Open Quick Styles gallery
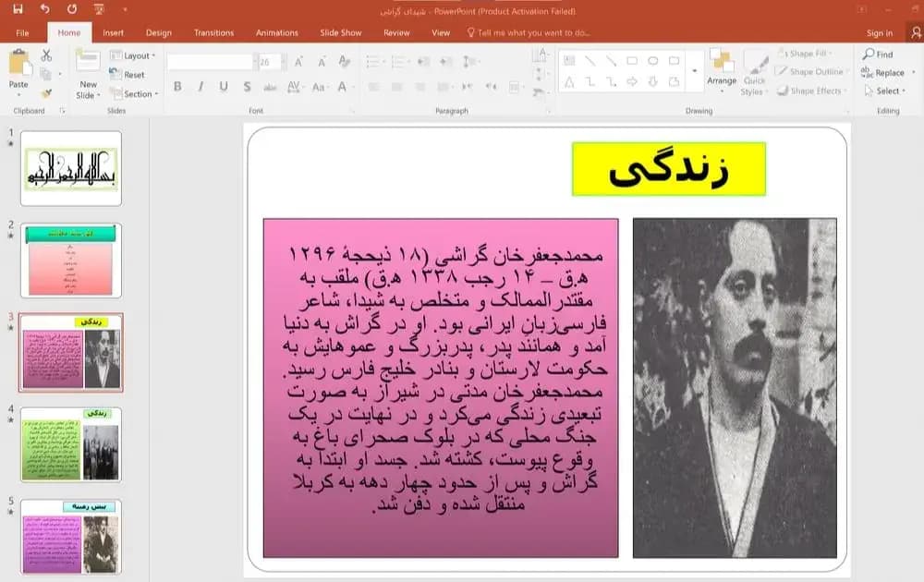Screen dimensions: 924x582 [754, 73]
